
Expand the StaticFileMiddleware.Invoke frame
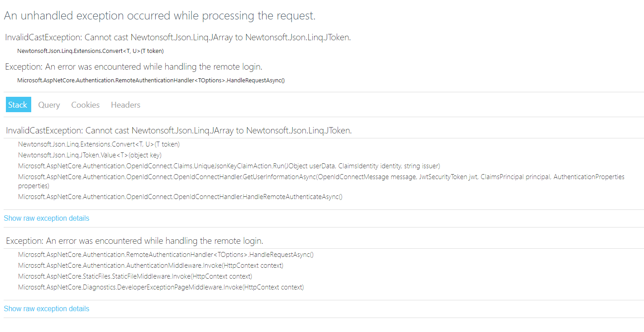(136, 276)
